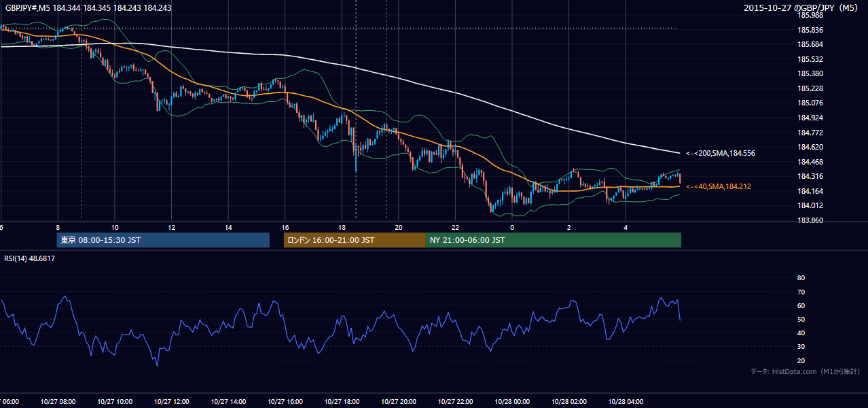868x408 pixels.
Task: Click price axis label 184.316
Action: click(x=810, y=176)
